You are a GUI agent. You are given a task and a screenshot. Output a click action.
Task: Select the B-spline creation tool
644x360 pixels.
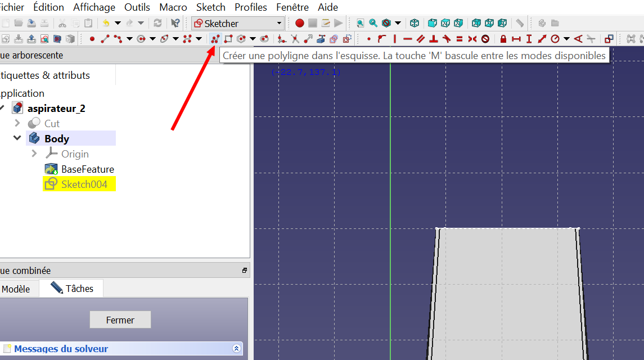tap(187, 39)
